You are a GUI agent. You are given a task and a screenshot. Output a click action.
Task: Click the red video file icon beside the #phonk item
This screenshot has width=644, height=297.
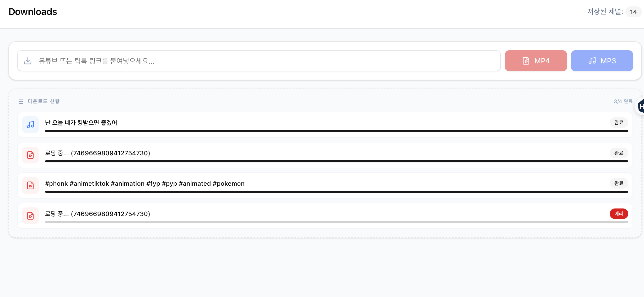pos(30,185)
